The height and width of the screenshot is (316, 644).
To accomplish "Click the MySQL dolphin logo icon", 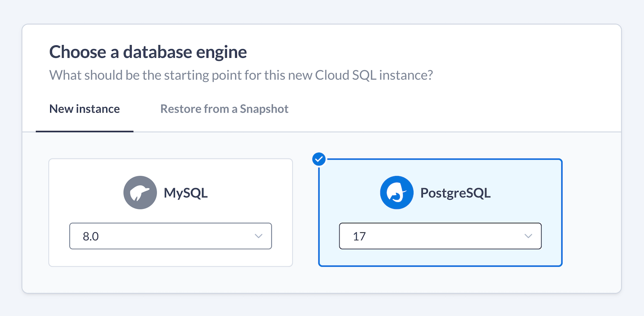I will point(140,193).
